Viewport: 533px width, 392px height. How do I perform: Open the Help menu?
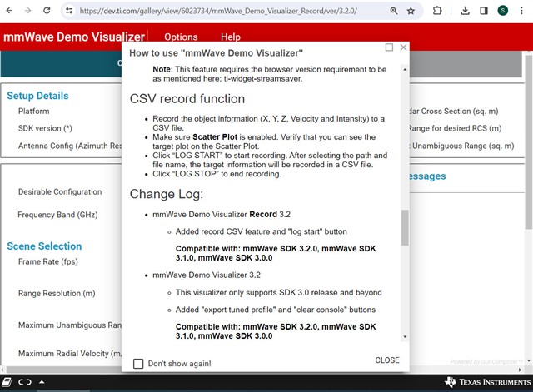[x=231, y=37]
